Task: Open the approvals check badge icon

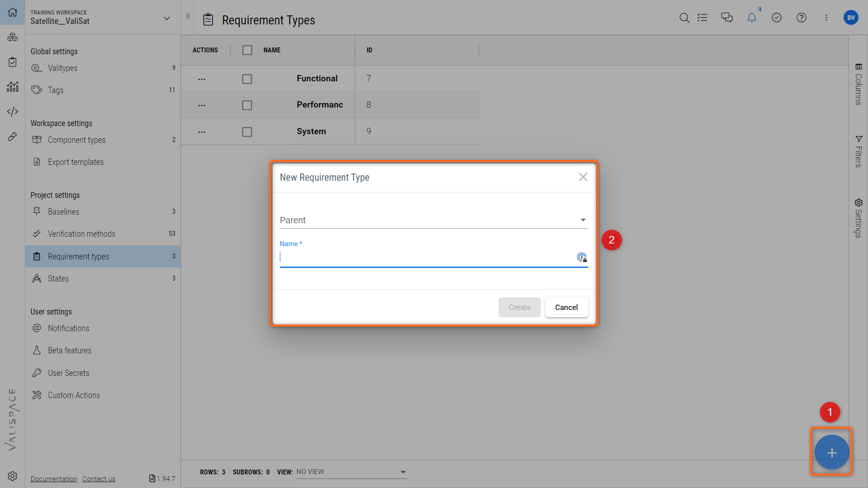Action: pos(777,18)
